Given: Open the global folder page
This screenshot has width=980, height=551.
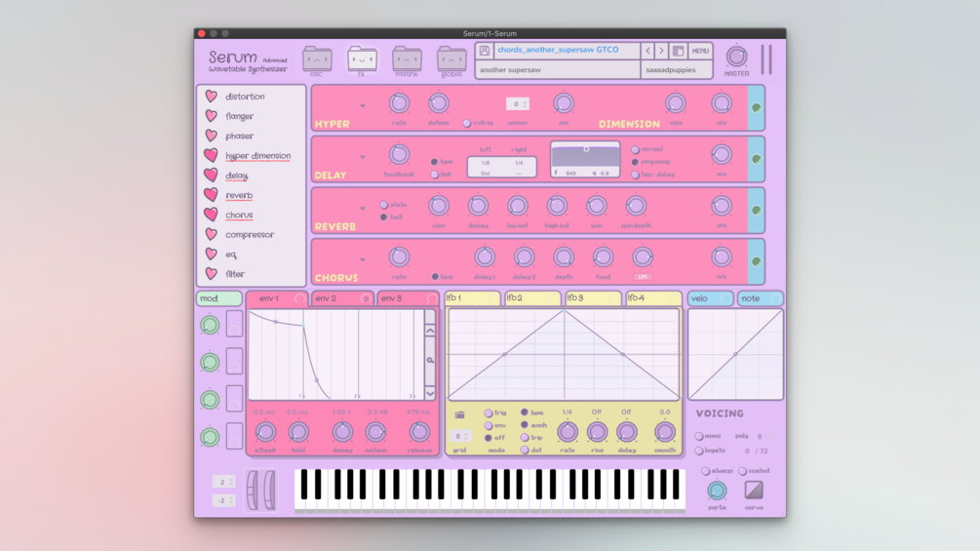Looking at the screenshot, I should click(451, 59).
